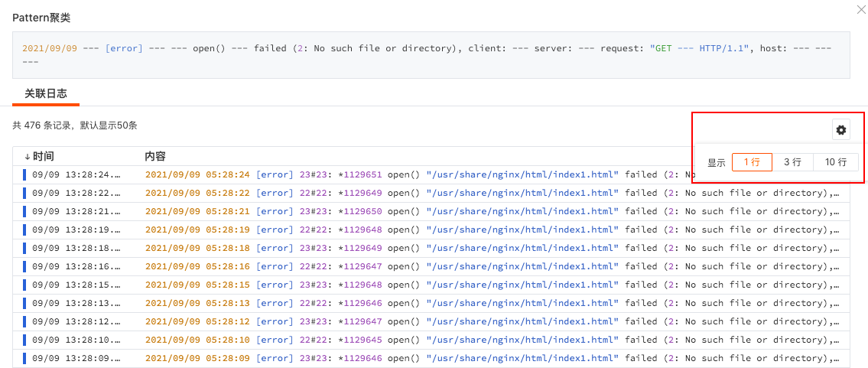
Task: Click the blue marker on the 13:28:19 row
Action: pos(24,230)
